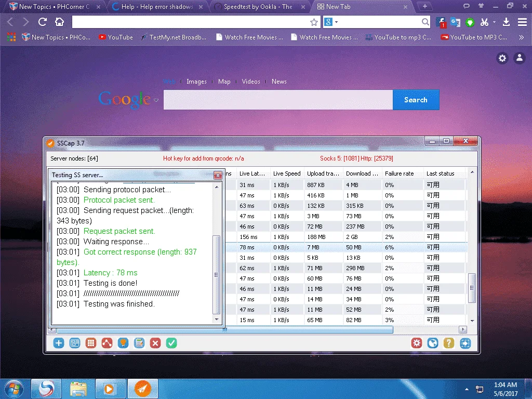Click the browser address bar
The width and height of the screenshot is (532, 399).
coord(190,22)
